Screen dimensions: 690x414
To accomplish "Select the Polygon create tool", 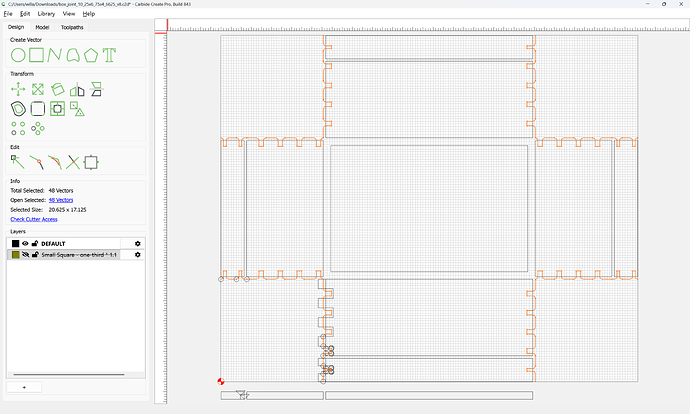I will (x=91, y=55).
